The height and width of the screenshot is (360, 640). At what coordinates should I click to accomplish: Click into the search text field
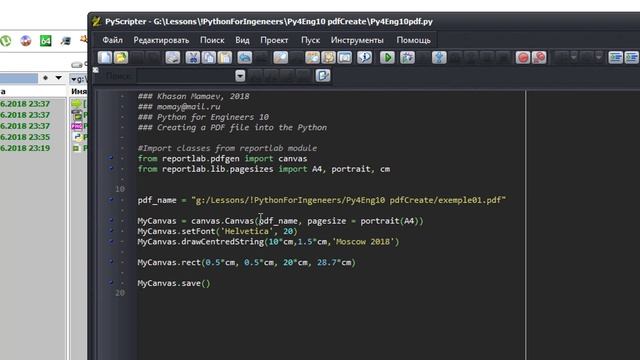186,76
